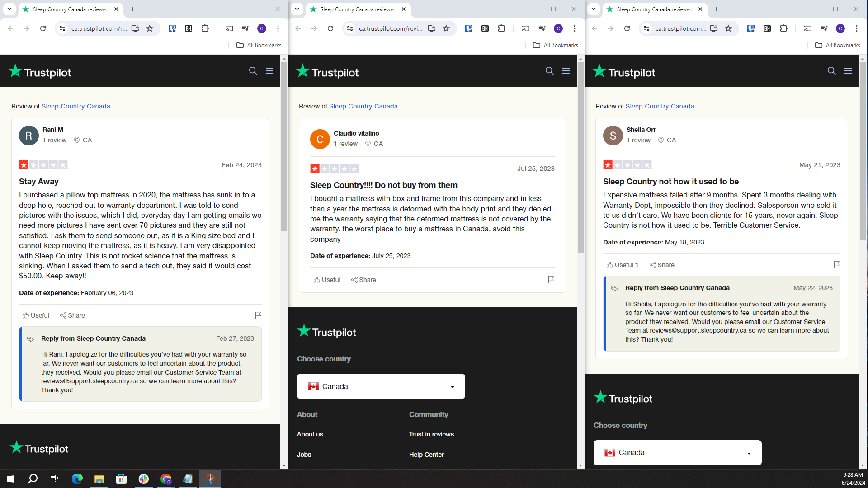Viewport: 868px width, 488px height.
Task: Open Task View from taskbar
Action: pyautogui.click(x=54, y=479)
